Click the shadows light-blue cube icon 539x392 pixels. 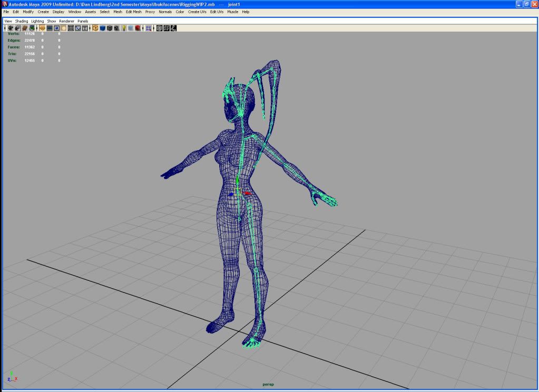coord(131,28)
